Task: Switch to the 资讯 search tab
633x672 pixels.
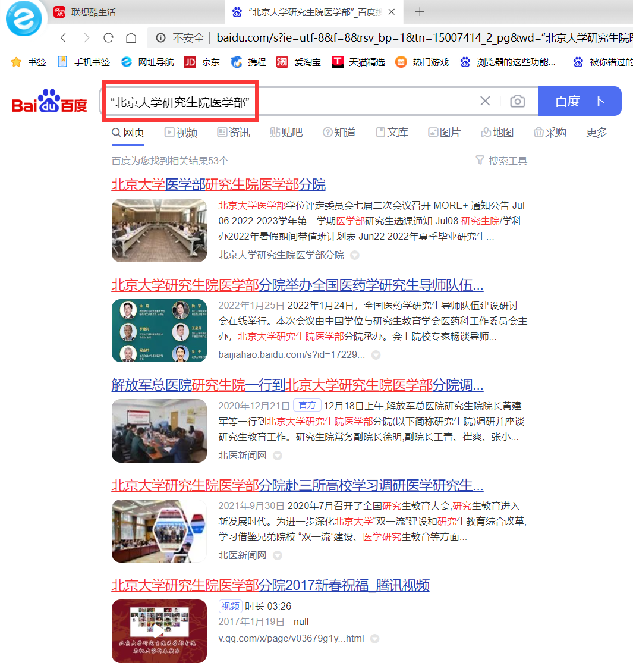Action: 234,133
